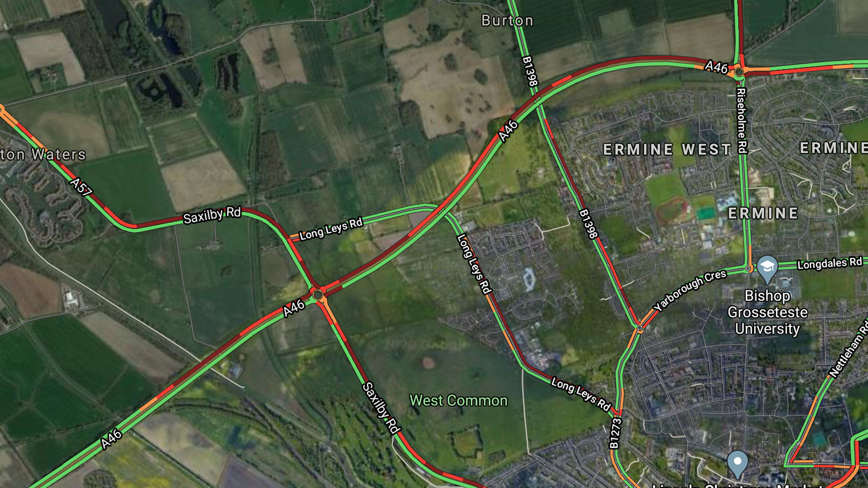This screenshot has width=868, height=488.
Task: Click the Yarborough Cres and Longdales Rd junction
Action: [749, 269]
